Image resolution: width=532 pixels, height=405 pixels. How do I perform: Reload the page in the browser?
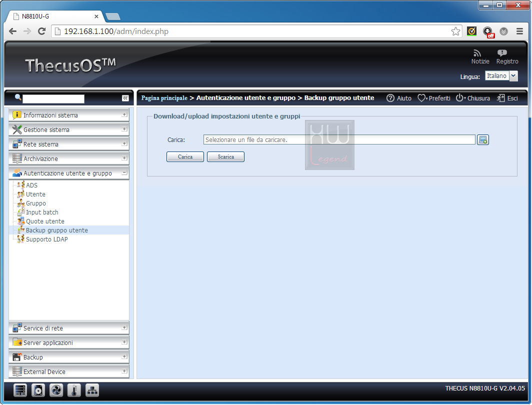(41, 31)
